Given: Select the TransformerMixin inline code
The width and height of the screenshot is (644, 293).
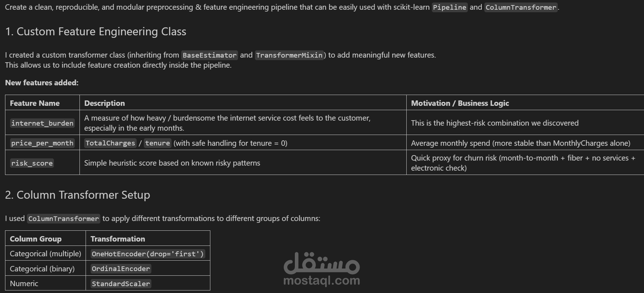Looking at the screenshot, I should point(289,55).
